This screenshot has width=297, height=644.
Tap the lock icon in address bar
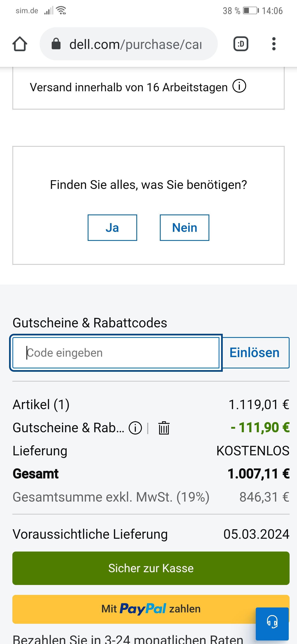pos(56,44)
